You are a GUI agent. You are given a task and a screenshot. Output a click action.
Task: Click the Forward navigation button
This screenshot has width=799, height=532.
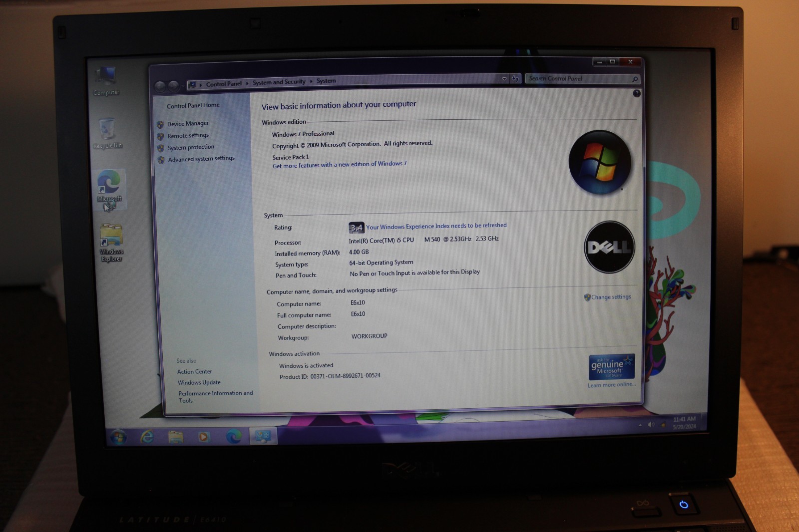click(173, 86)
